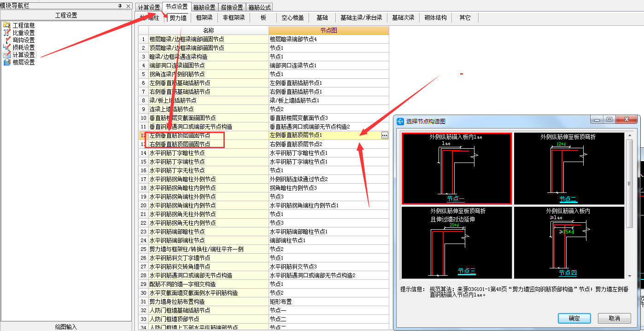
Task: Select 弯钩设置 tree item
Action: tap(23, 40)
